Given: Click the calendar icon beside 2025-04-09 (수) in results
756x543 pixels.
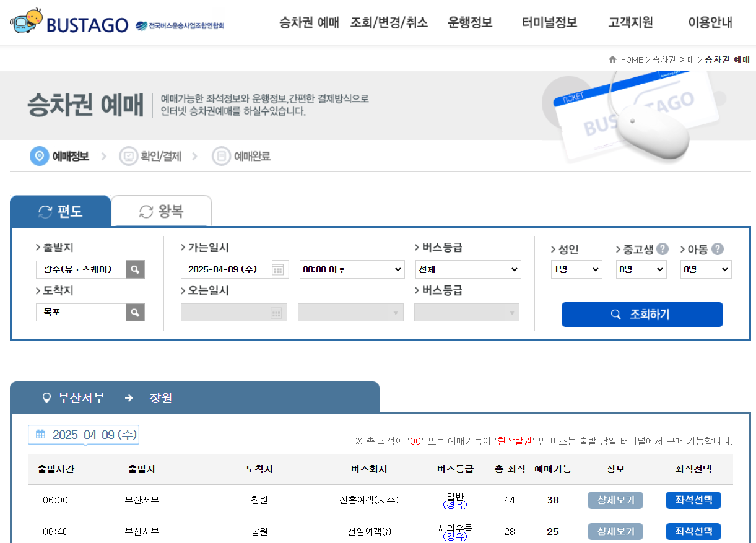Looking at the screenshot, I should 40,435.
